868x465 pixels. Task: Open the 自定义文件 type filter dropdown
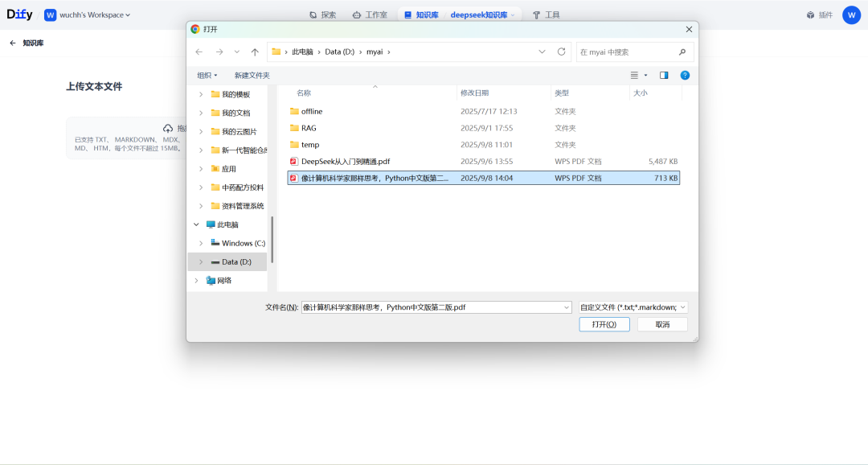coord(633,307)
